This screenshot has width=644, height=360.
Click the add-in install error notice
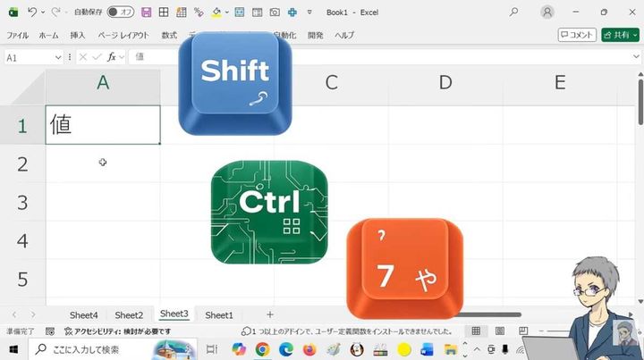[347, 331]
